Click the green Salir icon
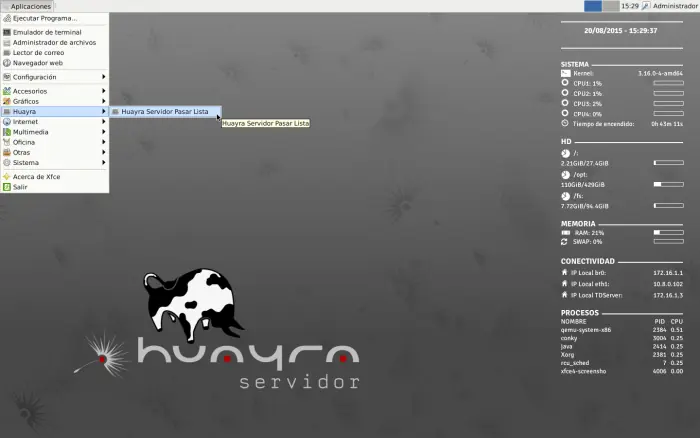The height and width of the screenshot is (438, 700). click(7, 187)
